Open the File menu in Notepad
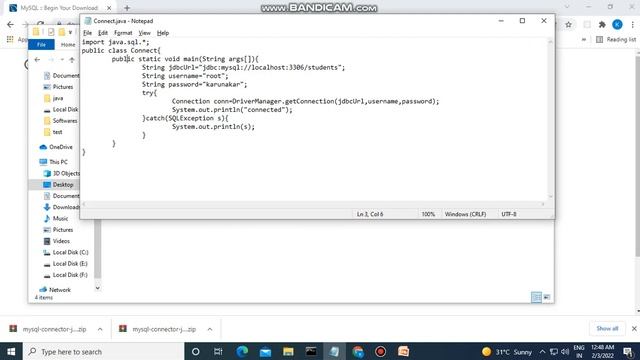The height and width of the screenshot is (360, 640). [x=87, y=33]
